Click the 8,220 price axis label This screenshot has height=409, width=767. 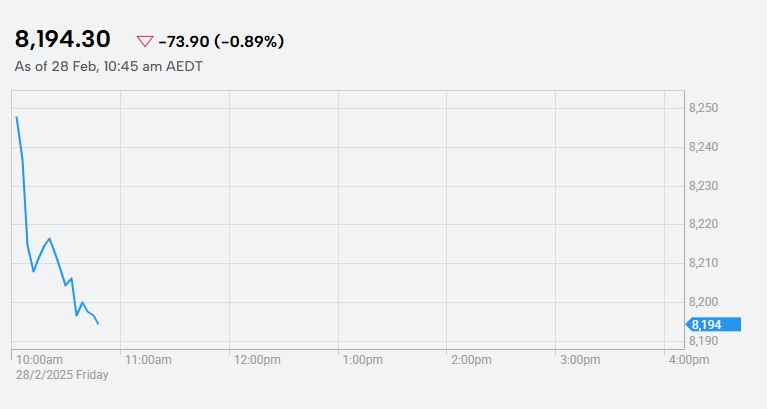tap(703, 224)
